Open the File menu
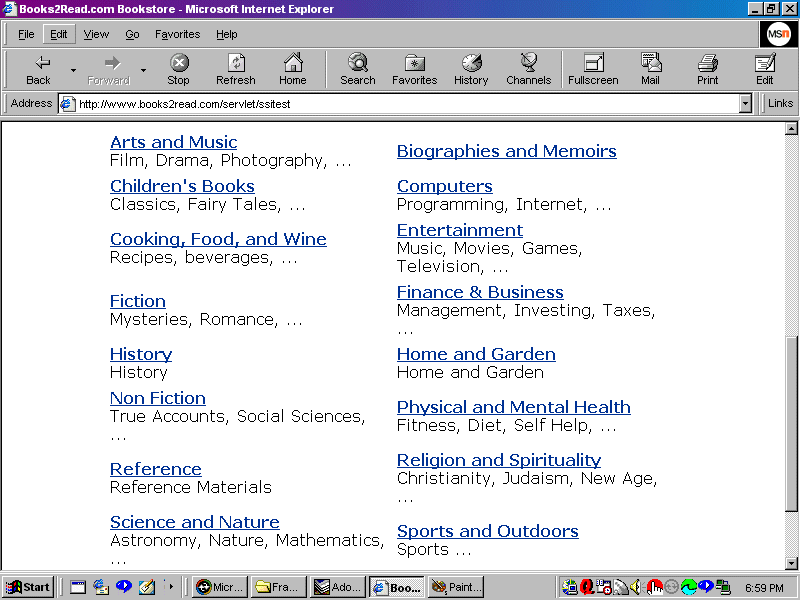 click(26, 34)
